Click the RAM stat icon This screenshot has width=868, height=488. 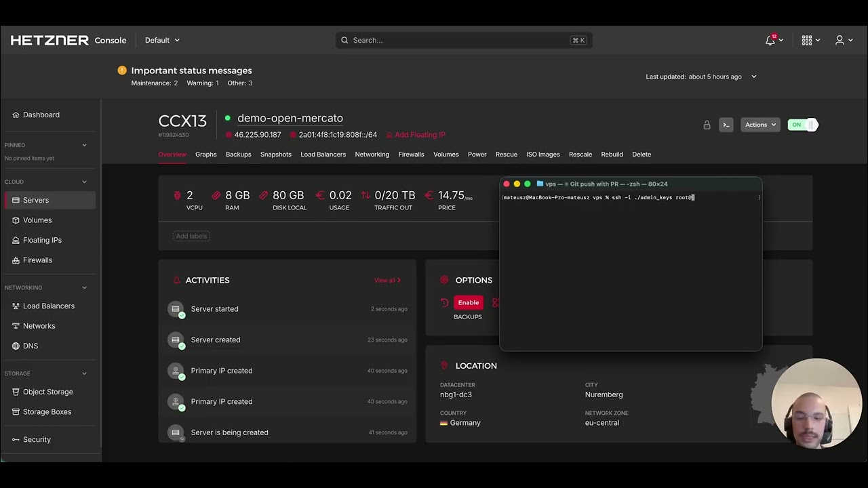pyautogui.click(x=216, y=195)
